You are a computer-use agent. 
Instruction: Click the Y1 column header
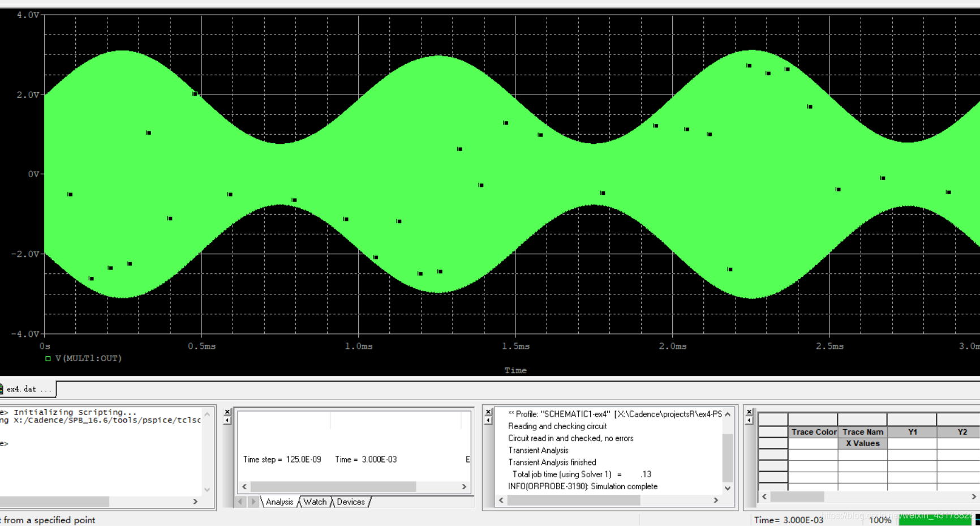pos(912,432)
